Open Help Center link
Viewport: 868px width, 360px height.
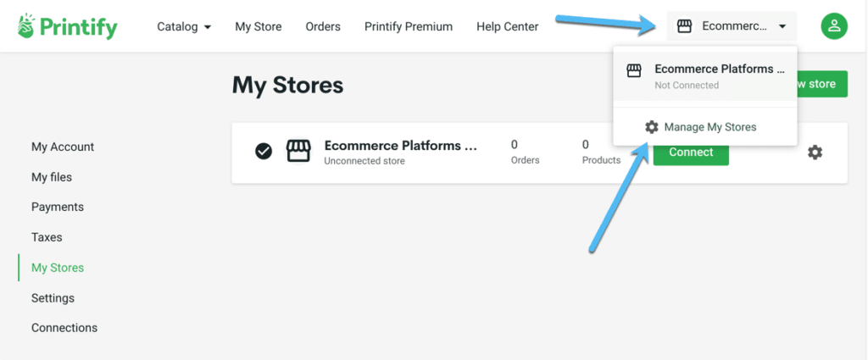(x=507, y=26)
